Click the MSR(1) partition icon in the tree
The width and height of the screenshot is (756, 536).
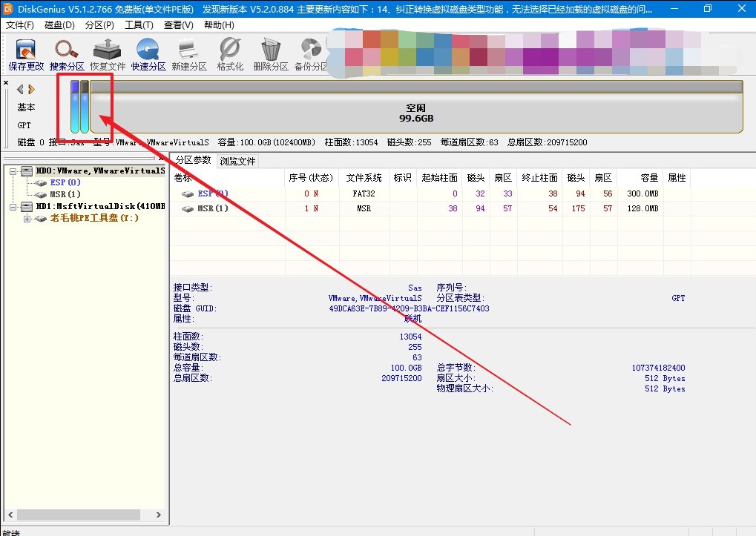coord(42,194)
